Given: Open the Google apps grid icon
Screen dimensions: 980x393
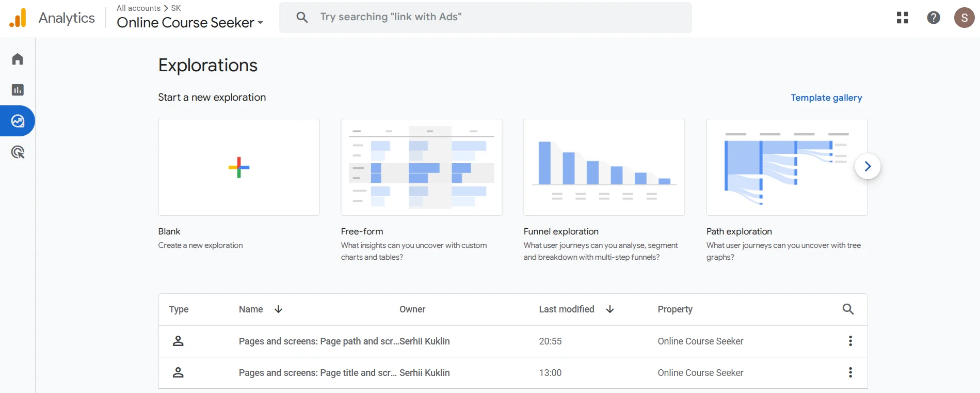Looking at the screenshot, I should point(902,18).
